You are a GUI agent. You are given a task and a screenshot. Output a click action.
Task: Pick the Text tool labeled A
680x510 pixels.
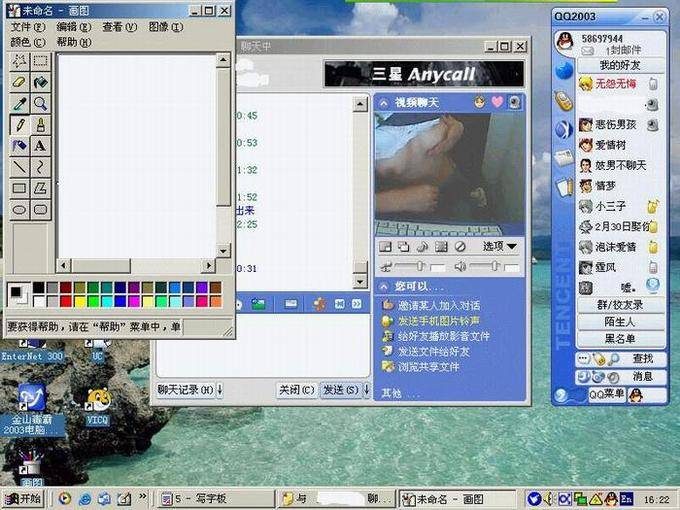click(x=41, y=146)
